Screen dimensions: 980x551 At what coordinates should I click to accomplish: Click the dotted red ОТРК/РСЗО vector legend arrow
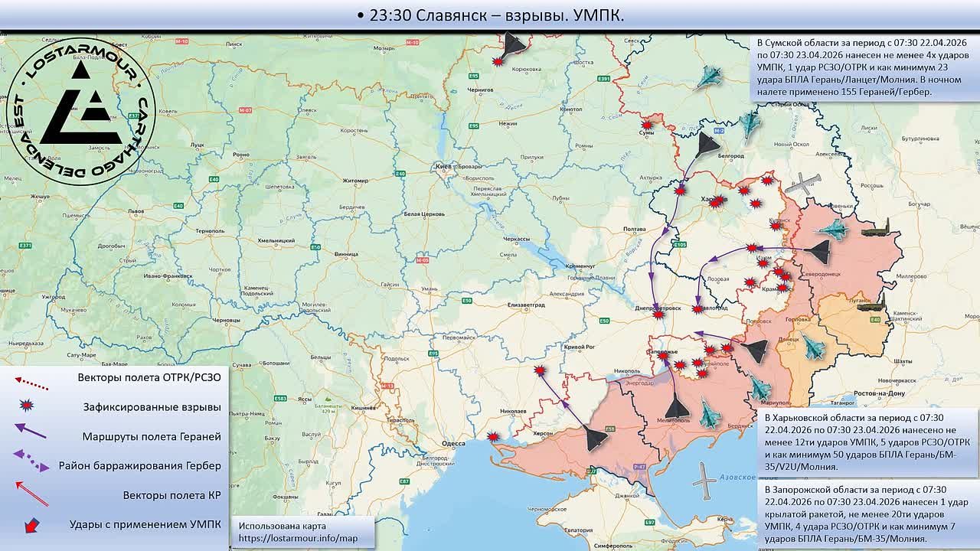31,378
